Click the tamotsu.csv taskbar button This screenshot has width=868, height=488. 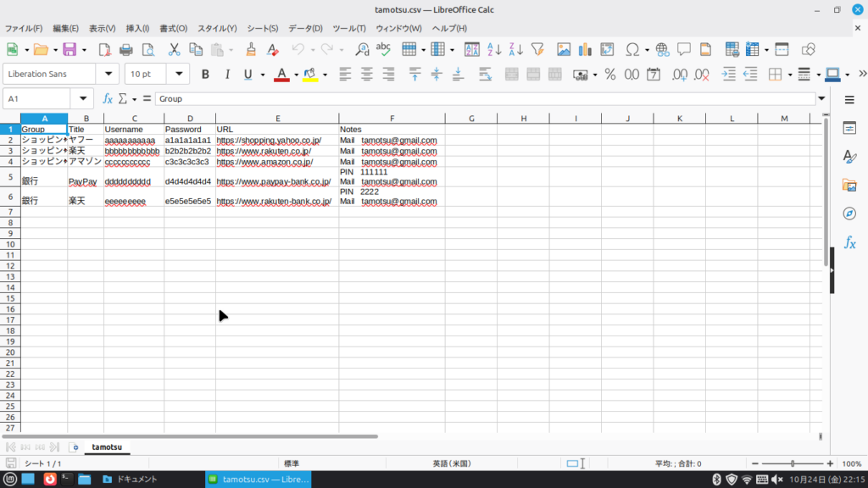[x=259, y=480]
